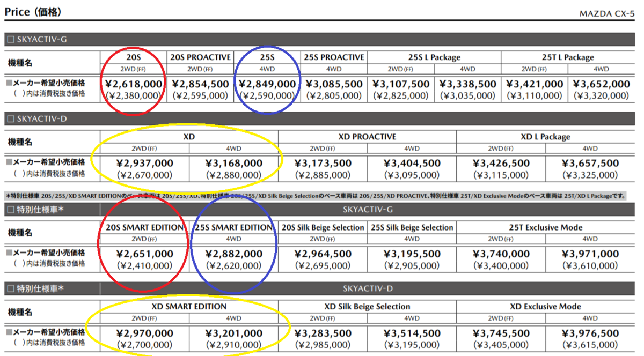
Task: Click the price ¥3,426,500
Action: coord(501,164)
